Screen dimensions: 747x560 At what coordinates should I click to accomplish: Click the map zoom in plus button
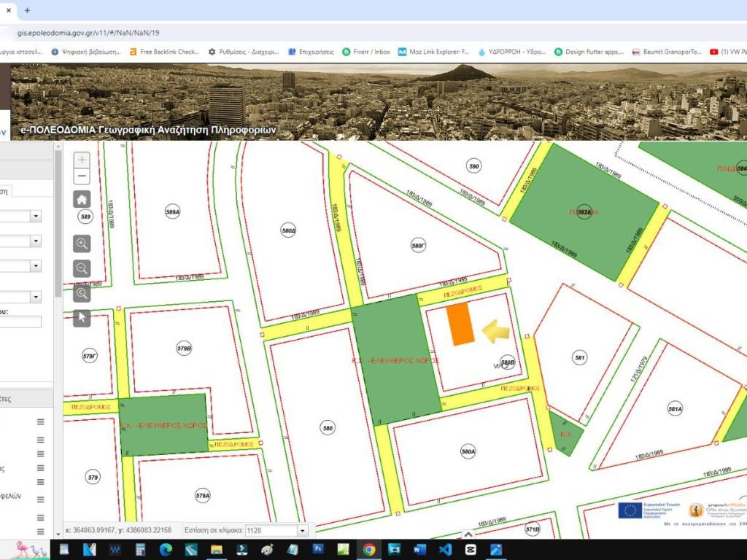pos(82,160)
